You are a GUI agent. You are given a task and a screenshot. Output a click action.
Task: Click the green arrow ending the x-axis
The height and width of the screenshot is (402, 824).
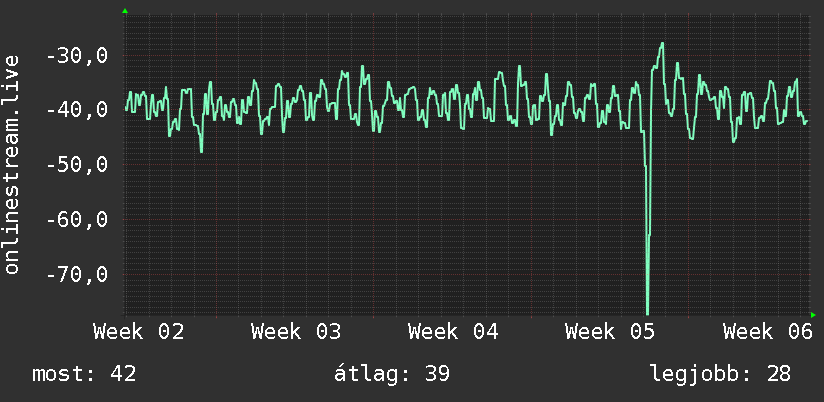tap(813, 315)
